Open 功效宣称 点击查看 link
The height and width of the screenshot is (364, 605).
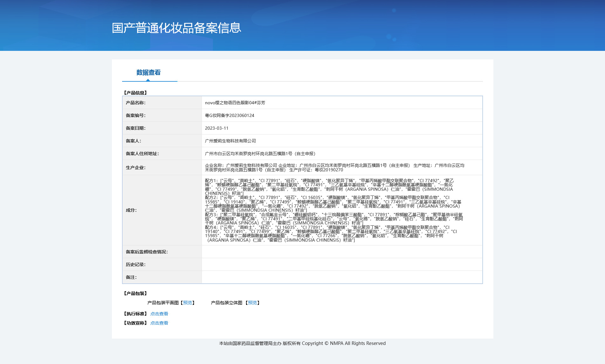pyautogui.click(x=159, y=323)
